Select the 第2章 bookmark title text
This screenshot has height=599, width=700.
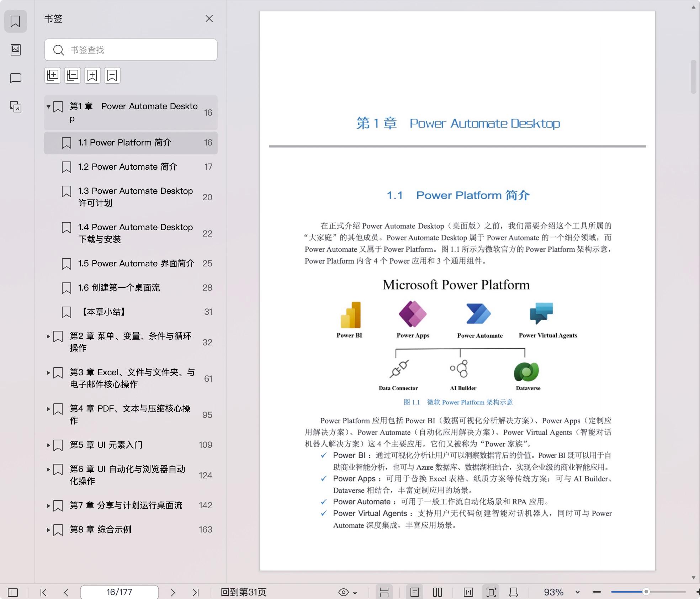(131, 342)
